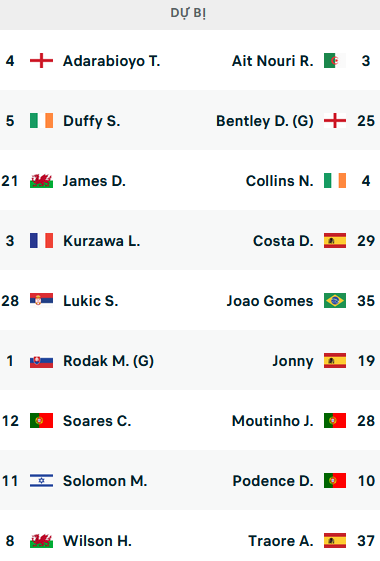This screenshot has height=561, width=380.
Task: Click the Slovakia flag beside Rodak M.
Action: pos(41,361)
